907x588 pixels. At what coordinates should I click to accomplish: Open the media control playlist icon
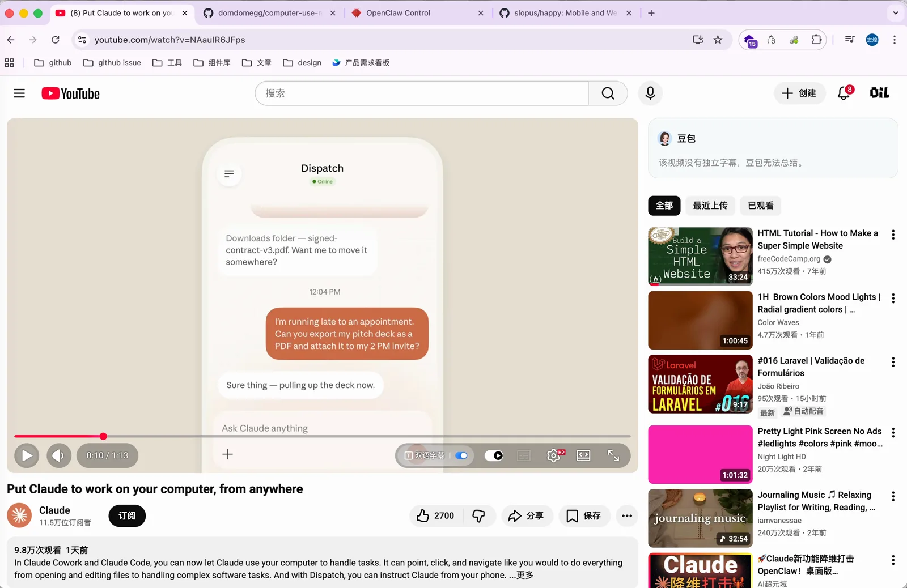click(850, 40)
